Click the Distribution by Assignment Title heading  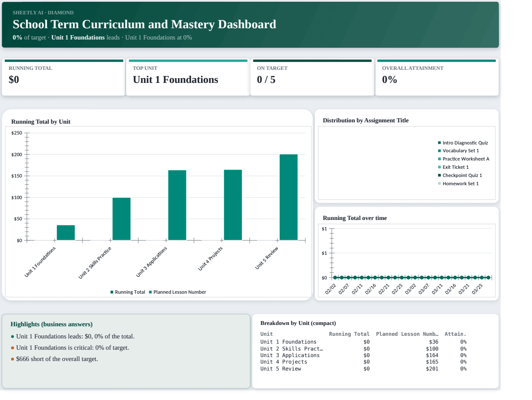pyautogui.click(x=366, y=121)
